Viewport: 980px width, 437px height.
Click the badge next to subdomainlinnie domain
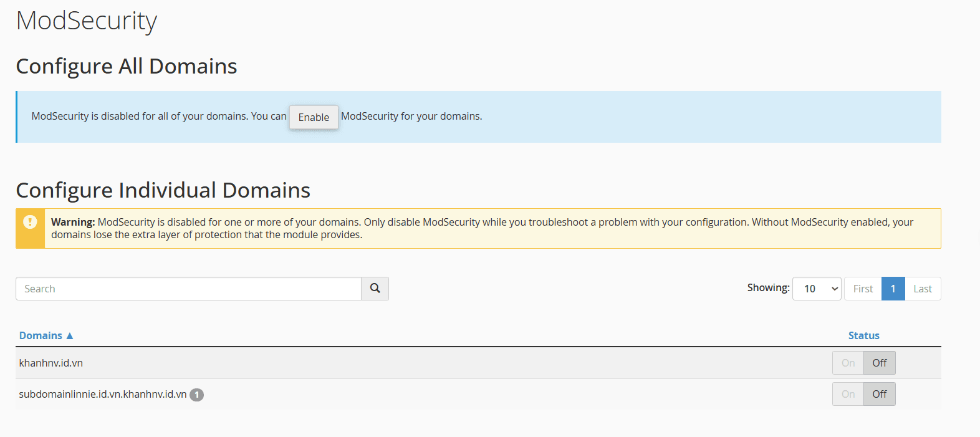(x=196, y=395)
